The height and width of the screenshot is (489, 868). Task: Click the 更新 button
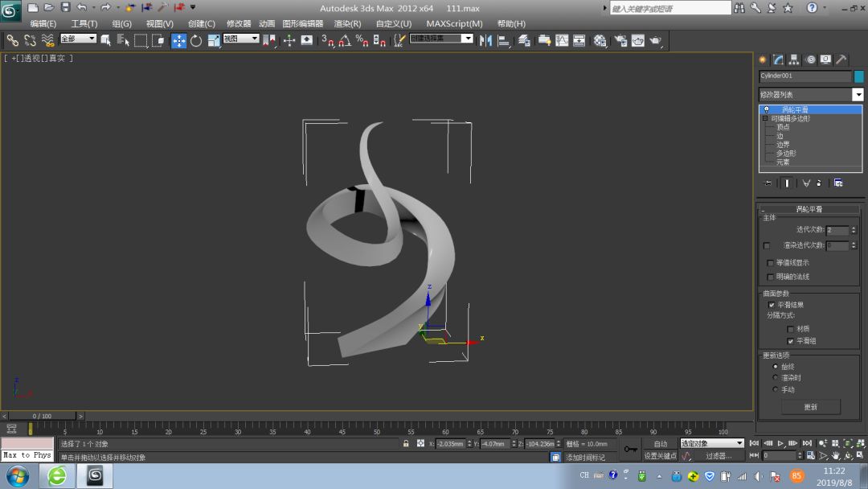pyautogui.click(x=810, y=407)
